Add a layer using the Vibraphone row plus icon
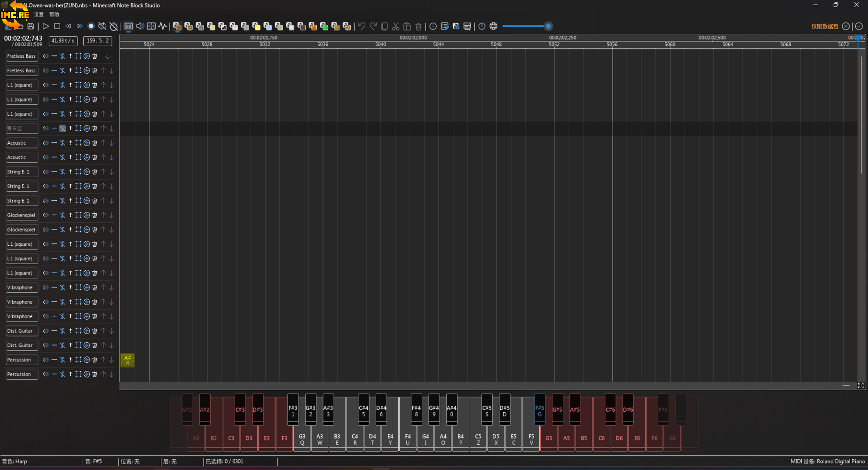868x470 pixels. pos(87,288)
